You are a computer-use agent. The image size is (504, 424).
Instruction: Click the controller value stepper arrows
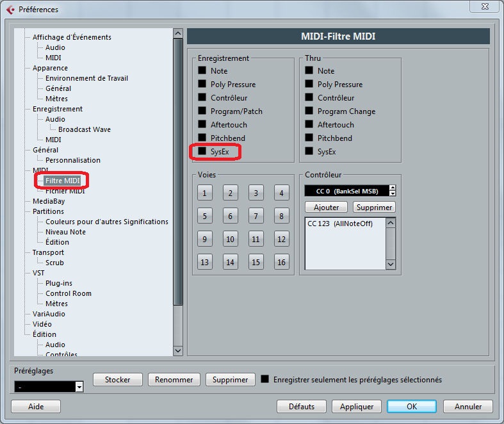pyautogui.click(x=393, y=191)
